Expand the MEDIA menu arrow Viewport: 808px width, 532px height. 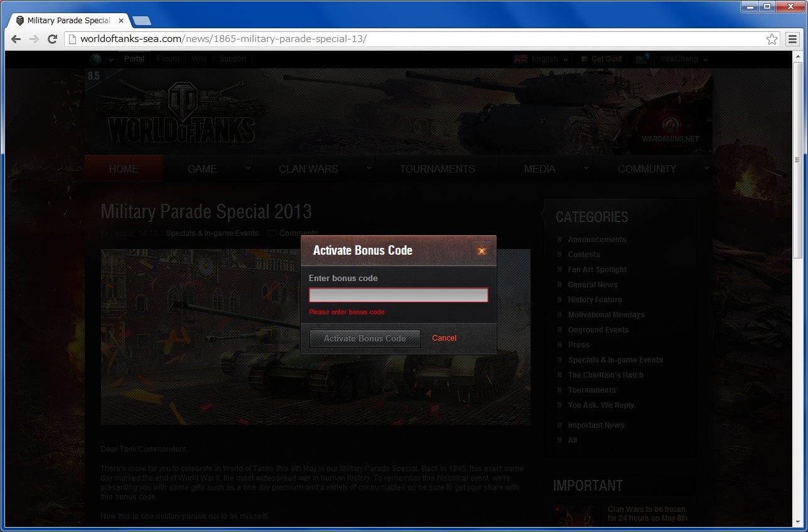tap(586, 168)
